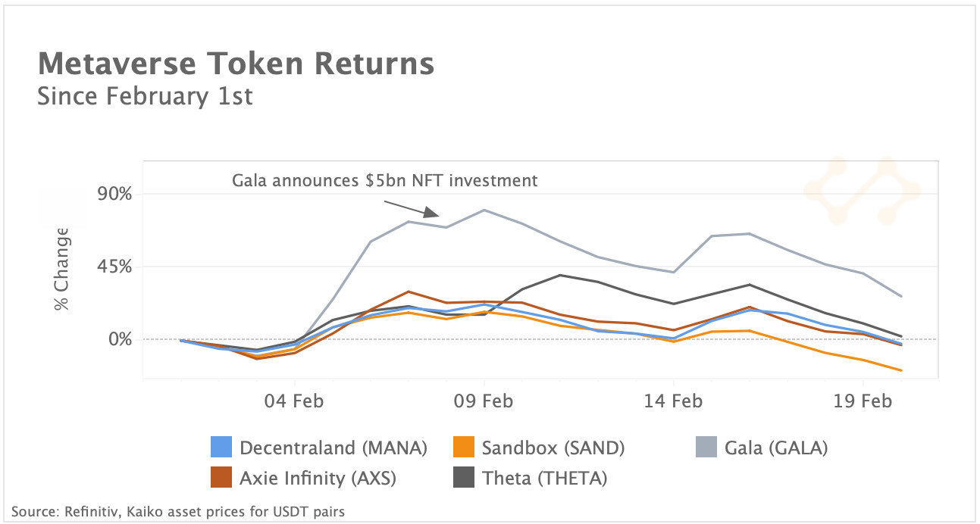Click the Metaverse Token Returns chart title

236,64
